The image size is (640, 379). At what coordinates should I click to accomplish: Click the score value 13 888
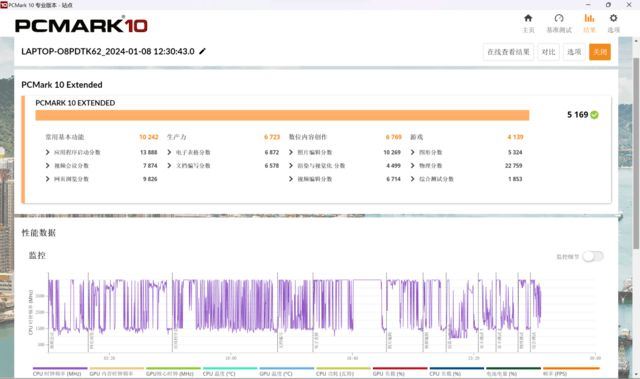pyautogui.click(x=149, y=152)
